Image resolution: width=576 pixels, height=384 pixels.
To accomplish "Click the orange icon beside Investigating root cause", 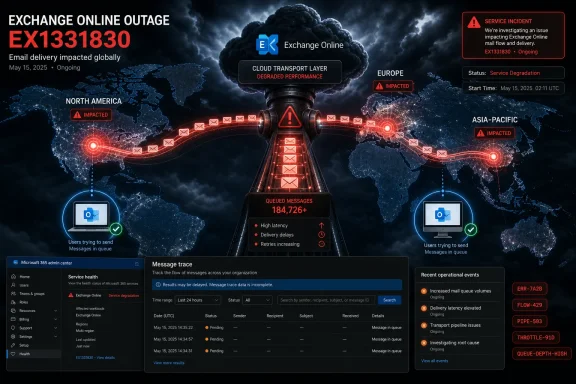I will (x=424, y=343).
